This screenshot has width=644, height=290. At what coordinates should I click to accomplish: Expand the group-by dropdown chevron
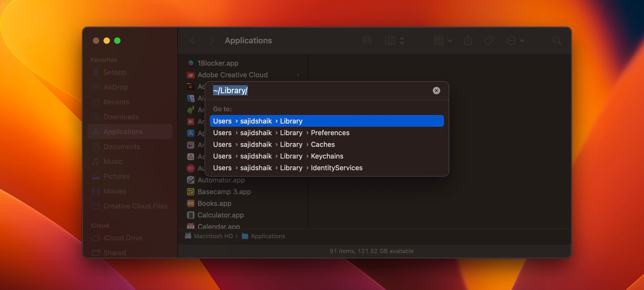point(450,41)
